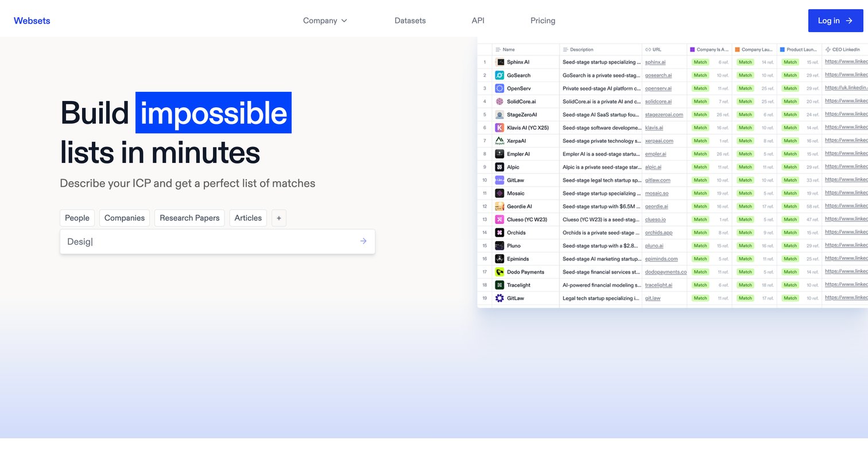Open the dodopayments.com URL link
Image resolution: width=868 pixels, height=467 pixels.
(x=665, y=272)
